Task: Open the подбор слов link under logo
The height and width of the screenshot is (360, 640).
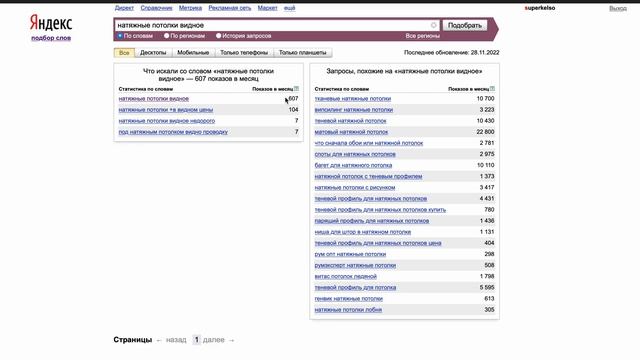Action: pyautogui.click(x=51, y=38)
